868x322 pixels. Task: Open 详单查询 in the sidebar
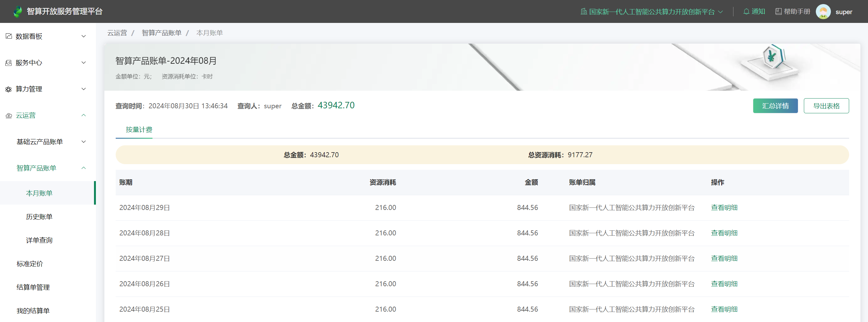(39, 240)
